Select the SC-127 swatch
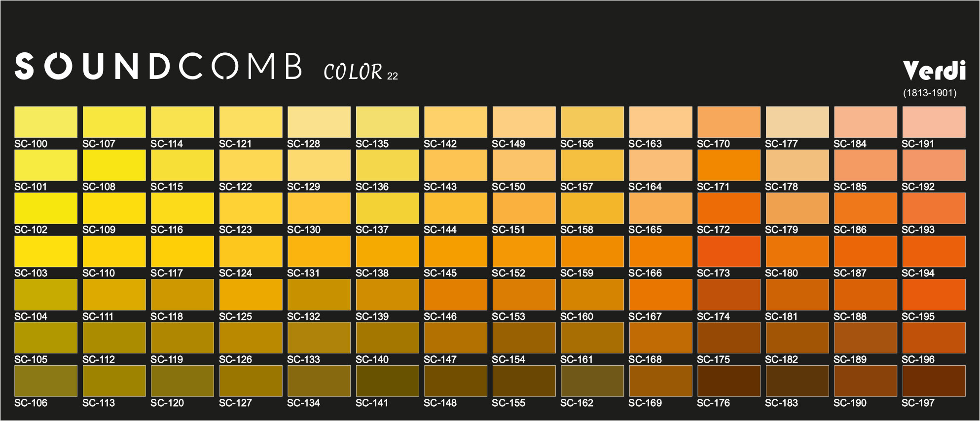 (251, 381)
